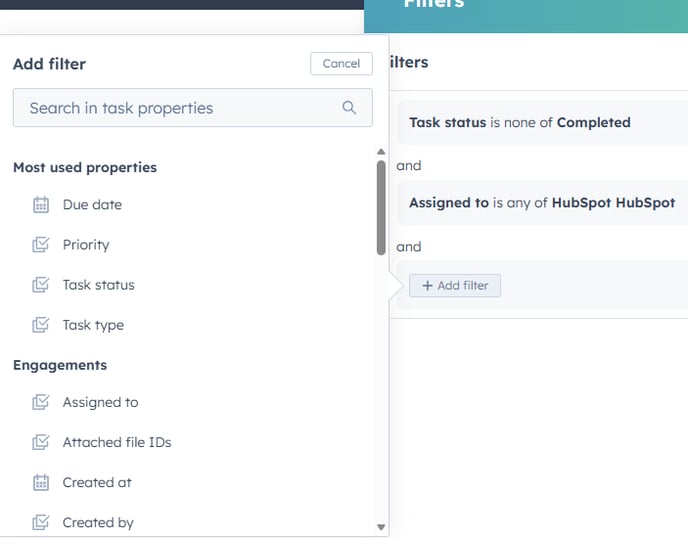
Task: Pick the Created at property
Action: click(97, 482)
